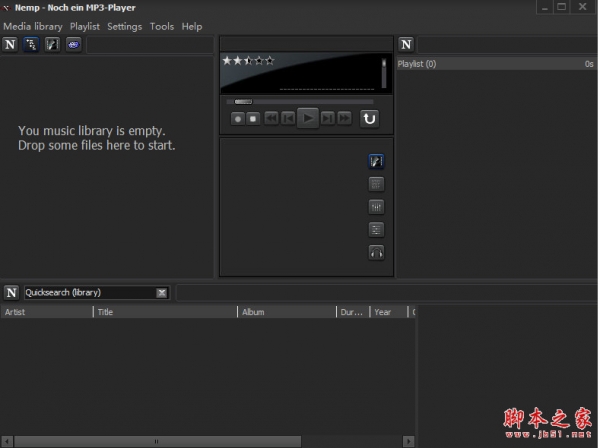Screen dimensions: 600x448
Task: Sort by the Dur... column header
Action: coord(353,312)
